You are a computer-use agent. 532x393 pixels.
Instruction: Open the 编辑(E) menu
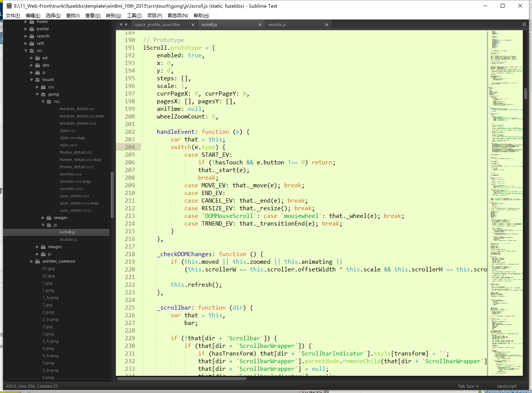[x=33, y=16]
